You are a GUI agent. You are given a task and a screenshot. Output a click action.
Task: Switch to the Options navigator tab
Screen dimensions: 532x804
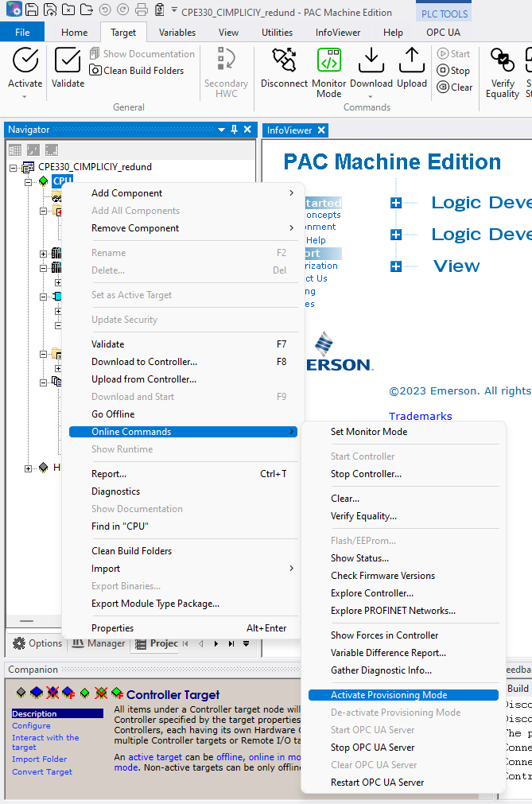click(37, 643)
